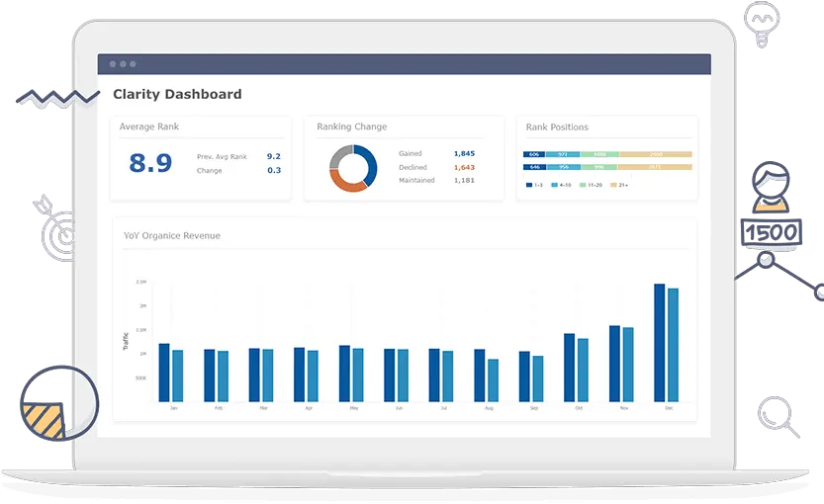Click the zigzag line beside the dashboard title

(x=58, y=98)
